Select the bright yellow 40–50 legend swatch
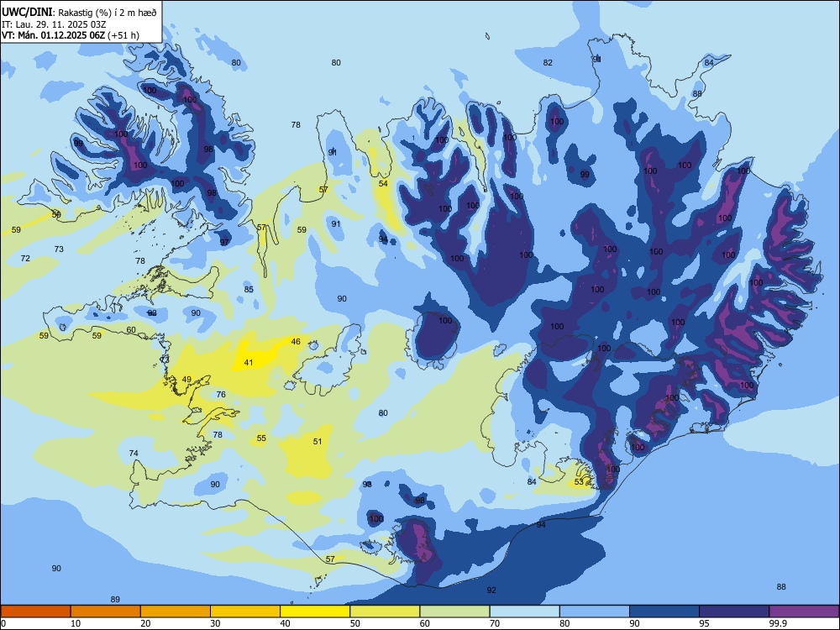 point(315,612)
